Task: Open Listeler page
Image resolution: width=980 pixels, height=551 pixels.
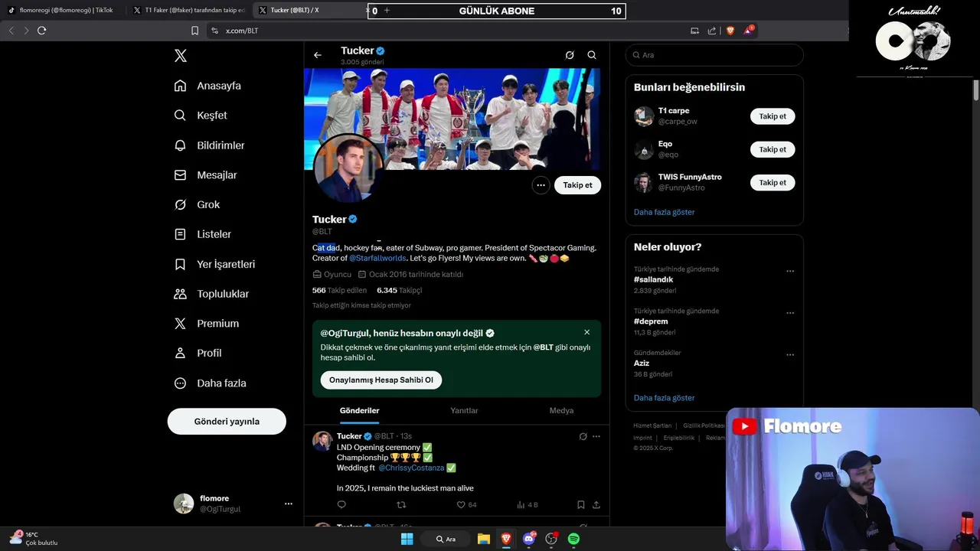Action: (x=202, y=234)
